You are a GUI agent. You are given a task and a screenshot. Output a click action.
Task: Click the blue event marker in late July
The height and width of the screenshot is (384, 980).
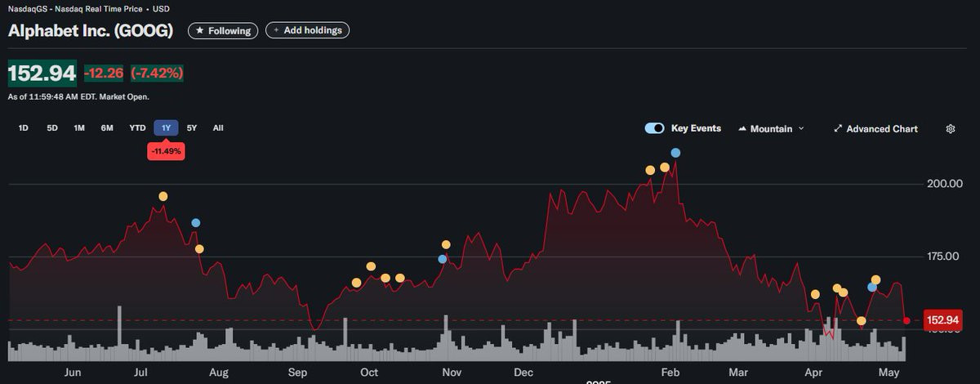point(195,223)
